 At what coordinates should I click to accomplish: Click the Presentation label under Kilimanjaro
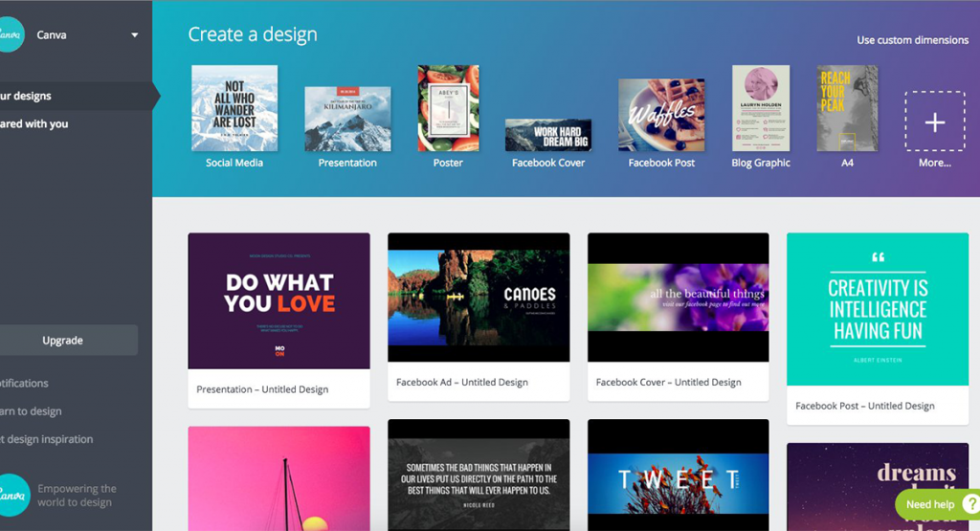(347, 163)
